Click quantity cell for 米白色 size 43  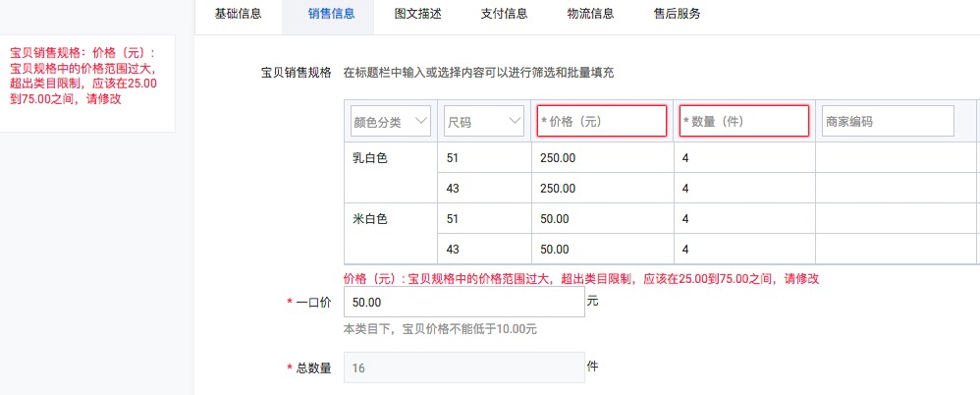pos(743,250)
